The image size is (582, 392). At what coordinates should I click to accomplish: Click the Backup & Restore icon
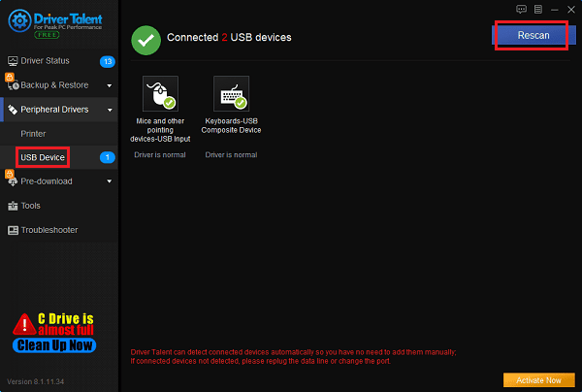13,85
